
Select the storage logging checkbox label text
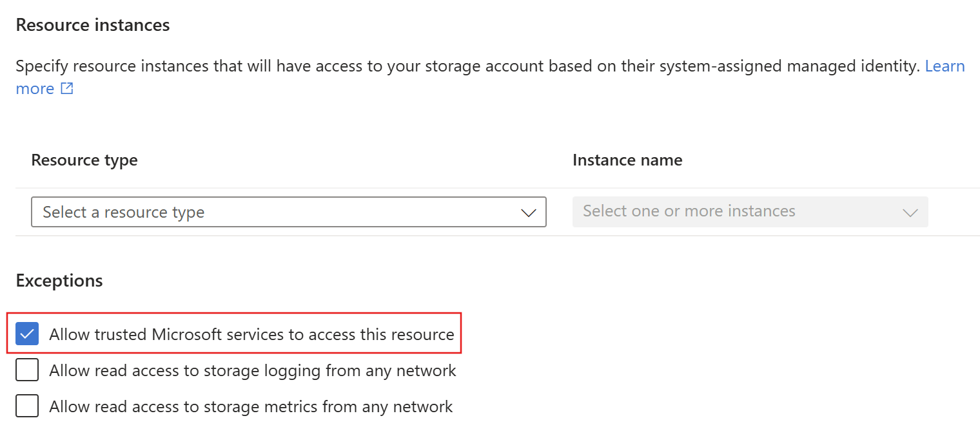(252, 370)
